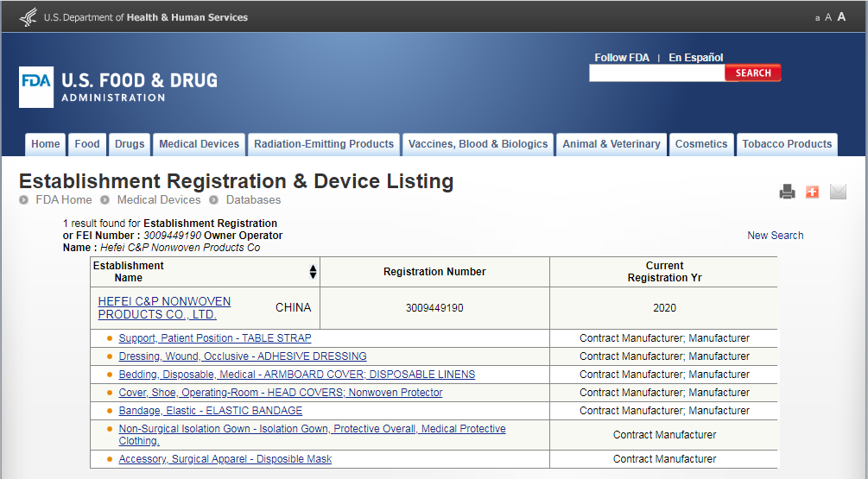Open the Medical Devices tab
Image resolution: width=868 pixels, height=479 pixels.
[200, 144]
